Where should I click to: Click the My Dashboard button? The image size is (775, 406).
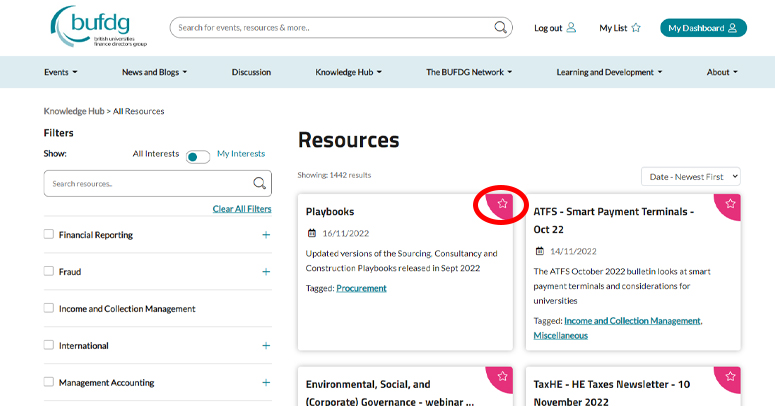pyautogui.click(x=703, y=28)
